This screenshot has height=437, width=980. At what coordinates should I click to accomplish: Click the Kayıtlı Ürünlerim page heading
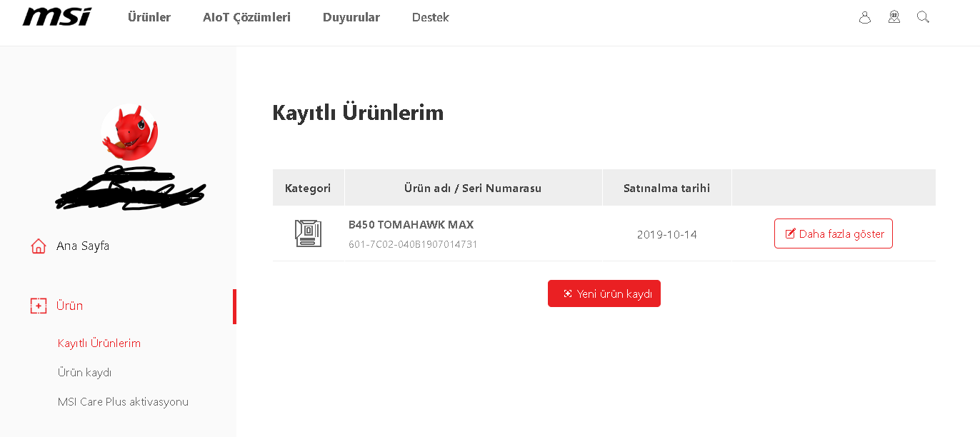[x=358, y=113]
